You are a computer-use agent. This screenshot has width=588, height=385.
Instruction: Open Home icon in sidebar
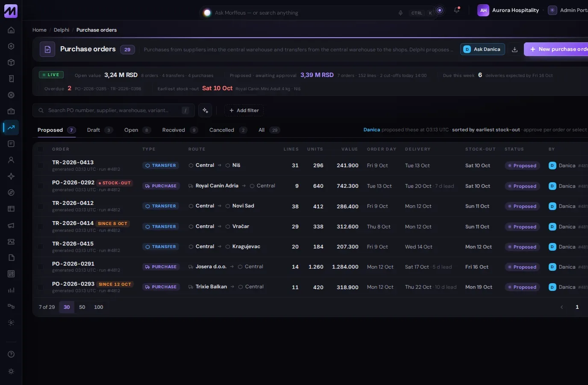[x=11, y=30]
